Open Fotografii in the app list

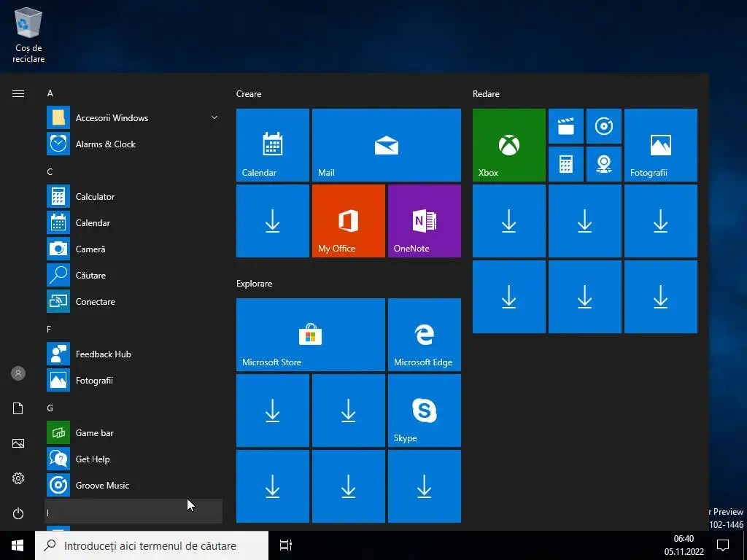pyautogui.click(x=133, y=380)
